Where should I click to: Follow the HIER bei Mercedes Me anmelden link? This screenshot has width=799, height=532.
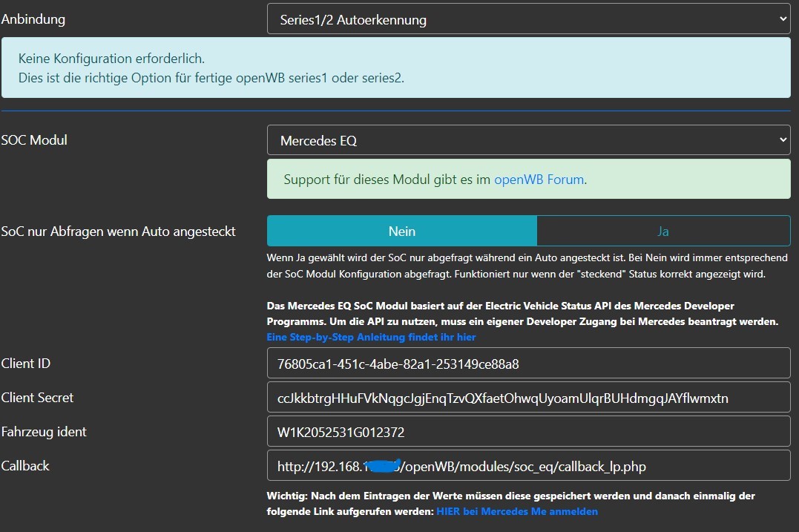coord(516,511)
